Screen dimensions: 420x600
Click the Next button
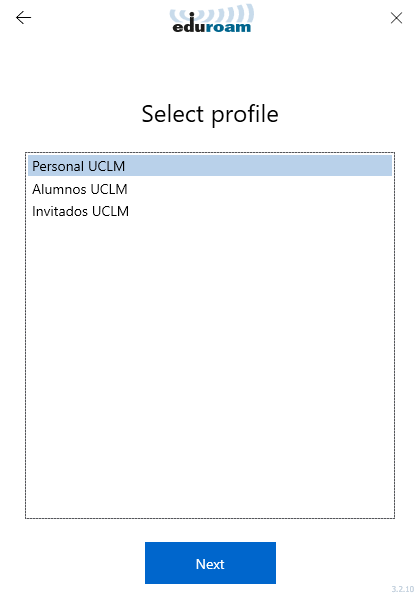[x=210, y=563]
